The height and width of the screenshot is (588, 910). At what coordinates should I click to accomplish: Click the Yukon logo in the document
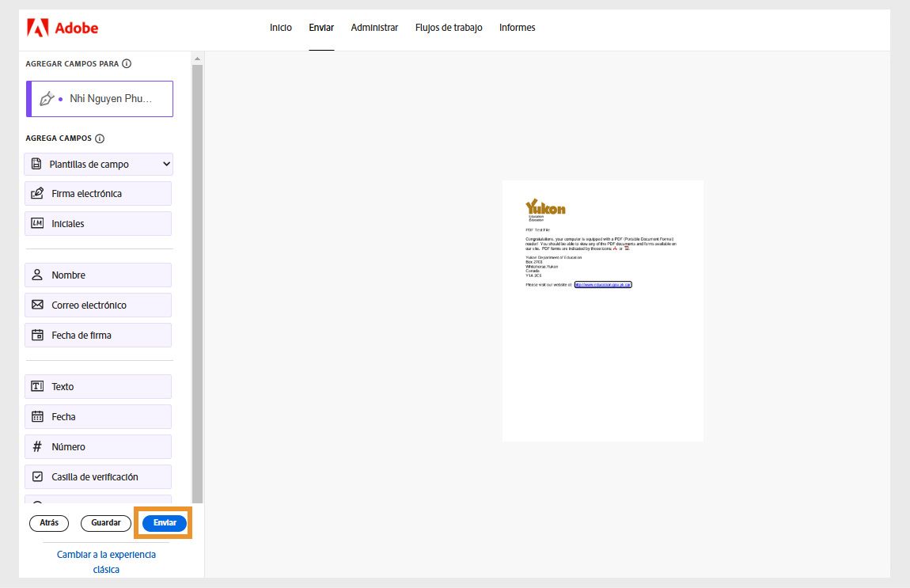click(545, 210)
